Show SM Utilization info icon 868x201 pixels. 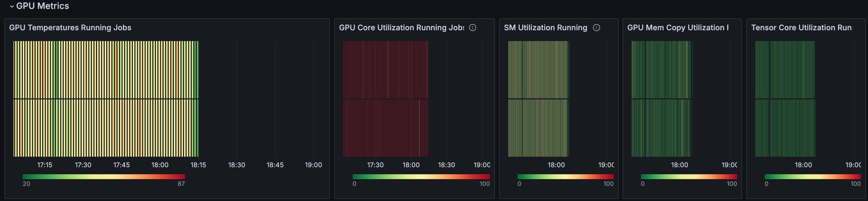pos(597,28)
